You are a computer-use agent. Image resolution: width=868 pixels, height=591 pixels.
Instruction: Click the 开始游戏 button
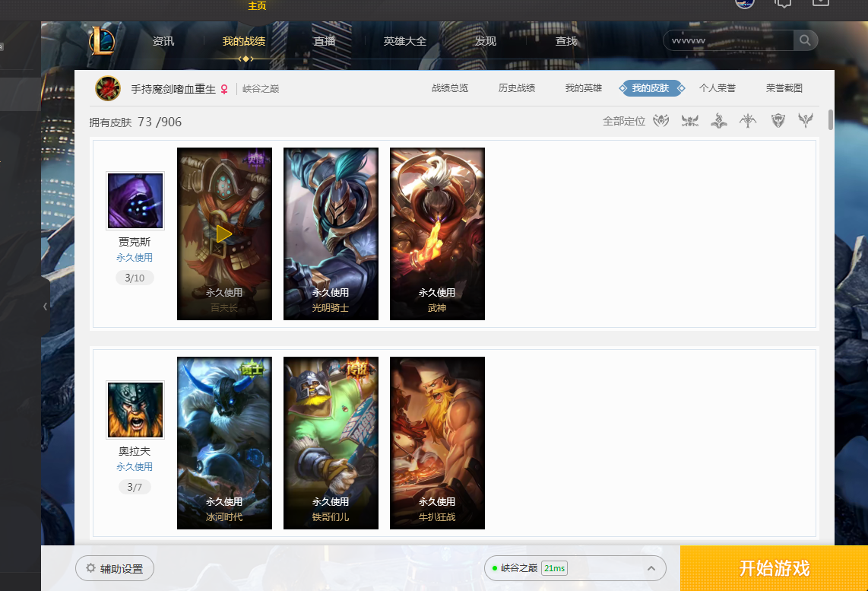(x=774, y=568)
